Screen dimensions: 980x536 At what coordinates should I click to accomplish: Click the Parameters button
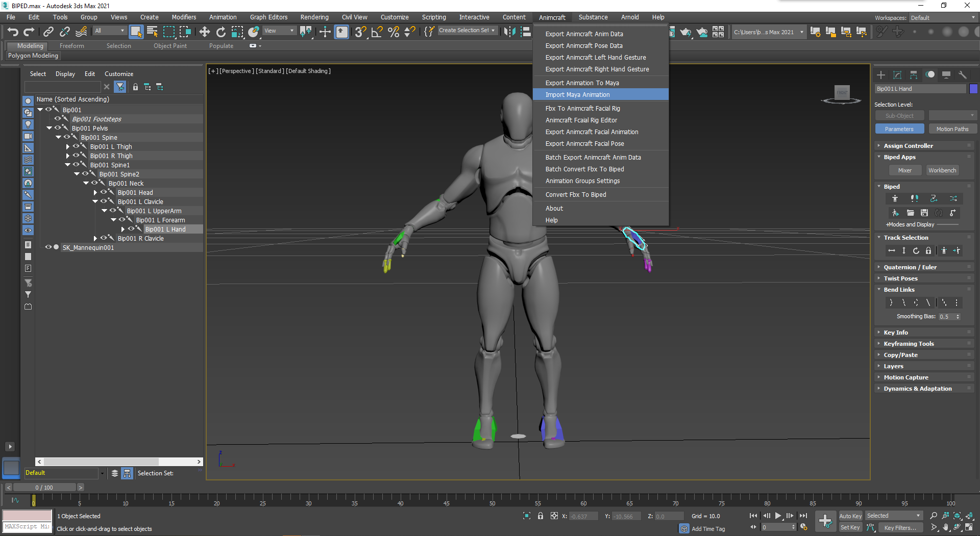point(899,129)
